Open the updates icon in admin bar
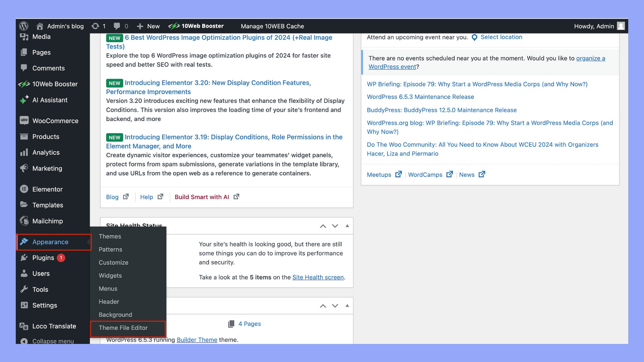The width and height of the screenshot is (644, 362). pyautogui.click(x=96, y=26)
